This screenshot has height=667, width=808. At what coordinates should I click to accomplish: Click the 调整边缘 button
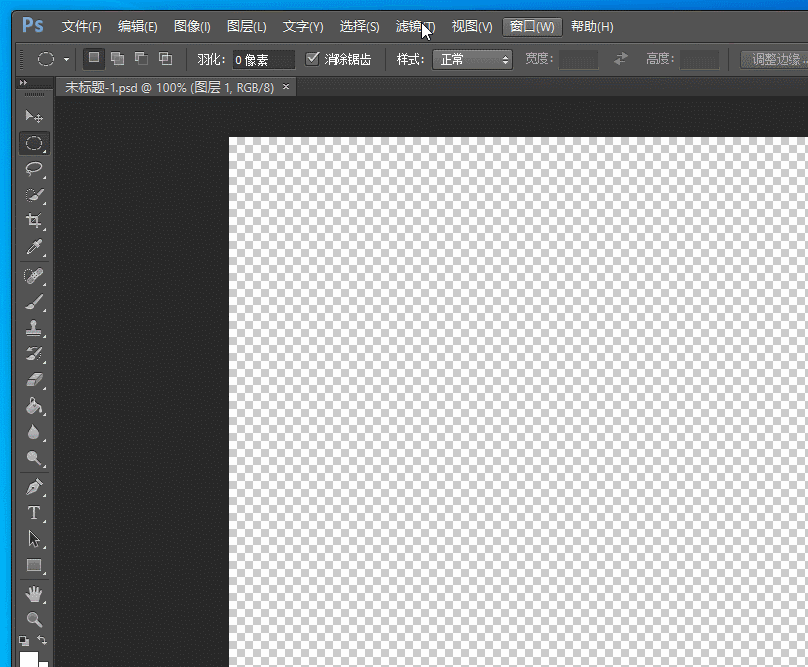774,60
